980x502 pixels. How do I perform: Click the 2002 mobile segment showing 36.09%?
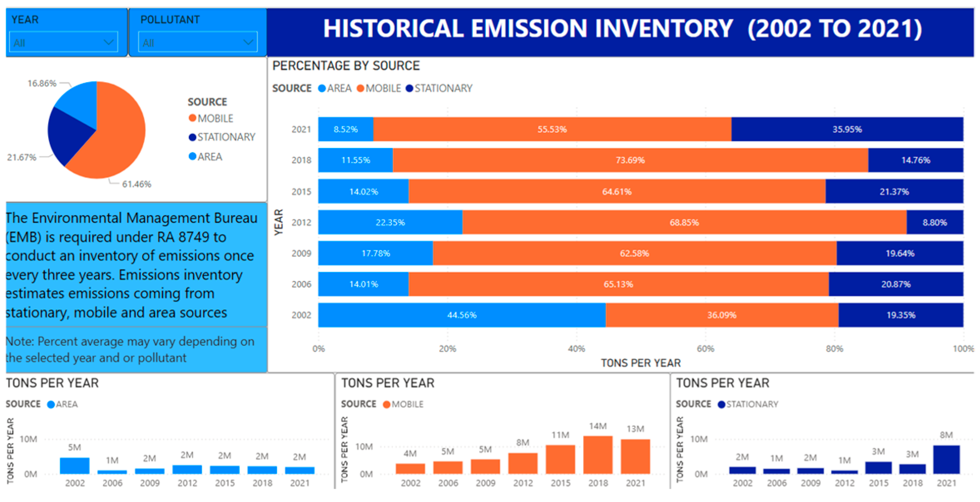tap(722, 315)
